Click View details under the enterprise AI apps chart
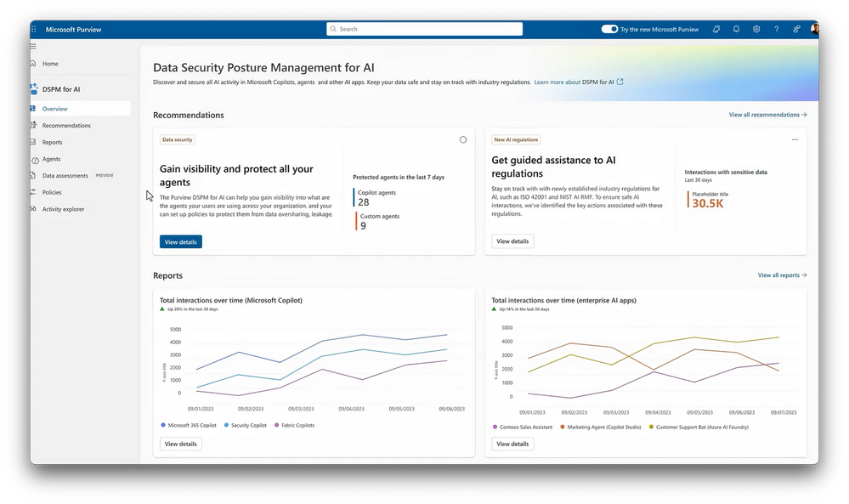The height and width of the screenshot is (504, 849). (512, 444)
